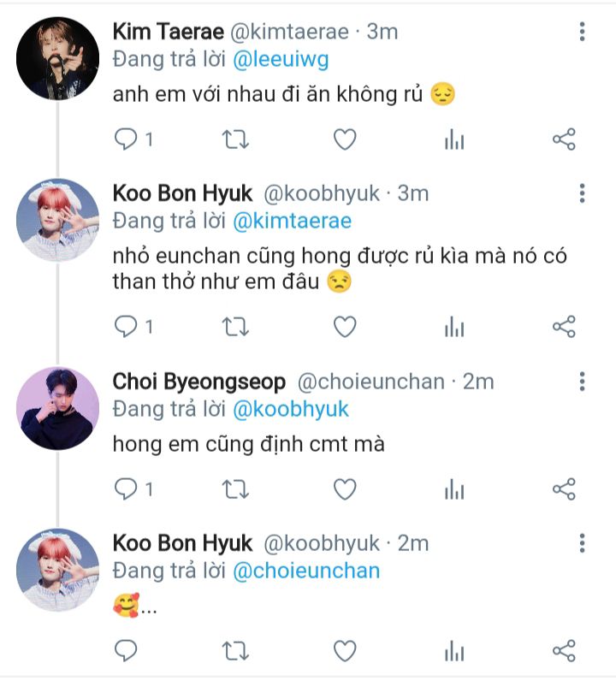The width and height of the screenshot is (616, 681).
Task: Retweet Koo Bon Hyuk's tweet mentioning eunchan
Action: click(x=235, y=326)
